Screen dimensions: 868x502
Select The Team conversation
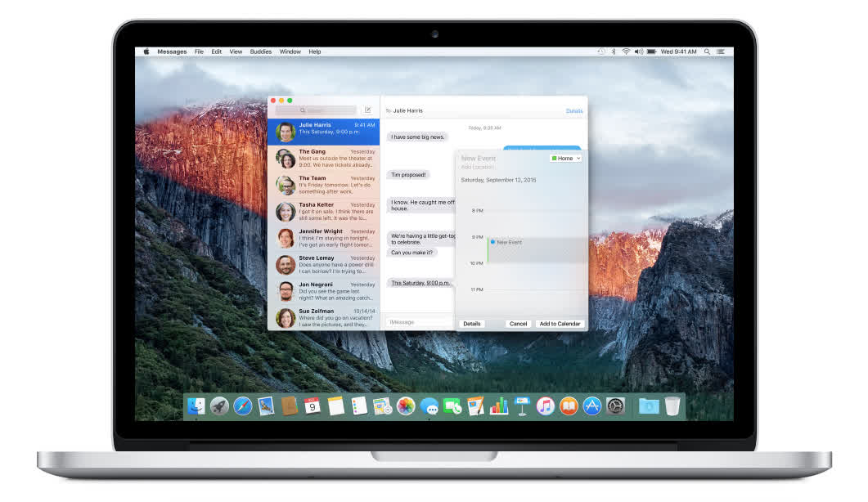324,185
